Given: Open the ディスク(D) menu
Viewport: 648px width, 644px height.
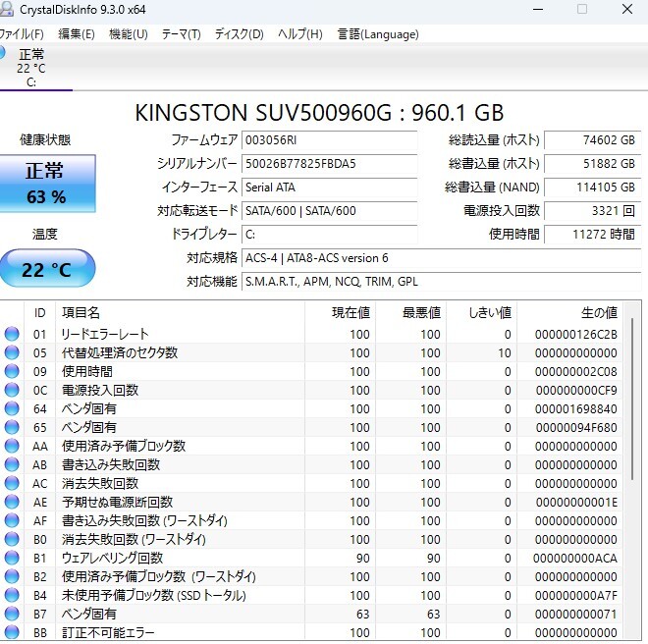Looking at the screenshot, I should 239,34.
